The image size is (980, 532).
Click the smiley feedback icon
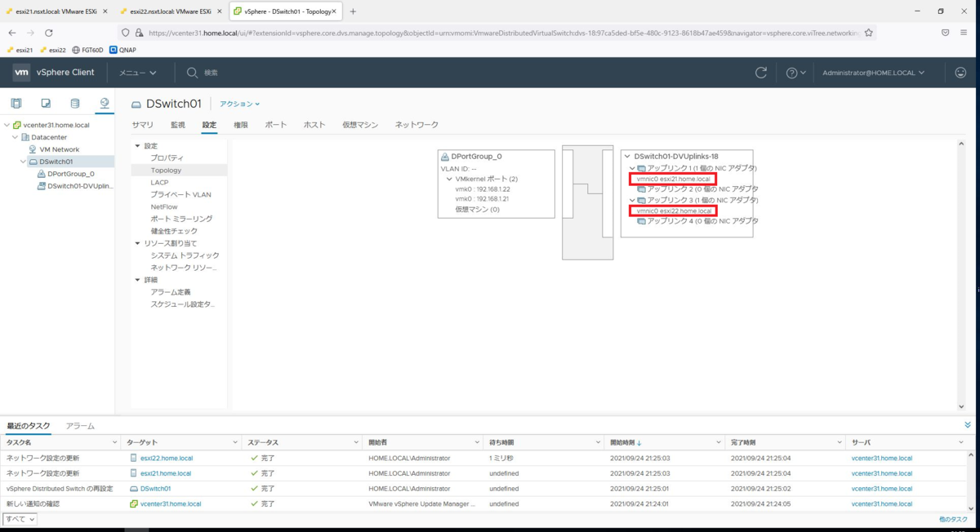(960, 73)
